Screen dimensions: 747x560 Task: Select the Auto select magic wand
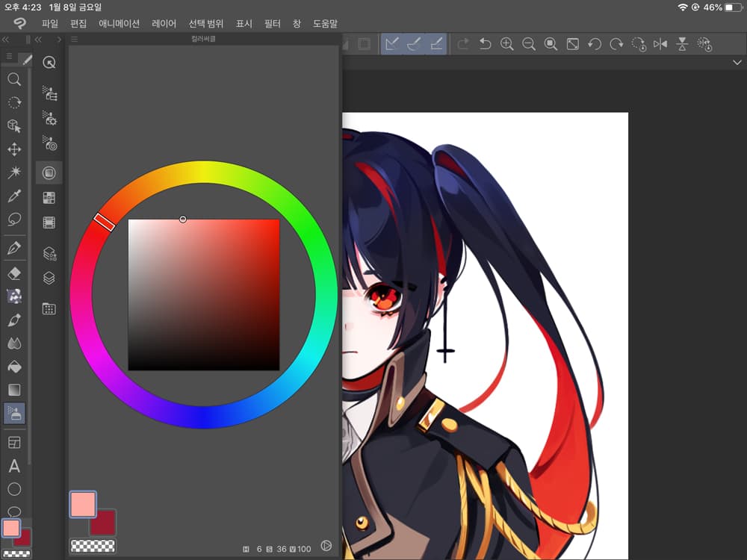click(14, 172)
